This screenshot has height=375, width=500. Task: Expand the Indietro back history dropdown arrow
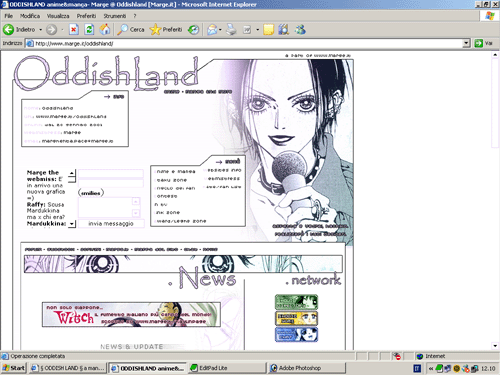tap(40, 30)
